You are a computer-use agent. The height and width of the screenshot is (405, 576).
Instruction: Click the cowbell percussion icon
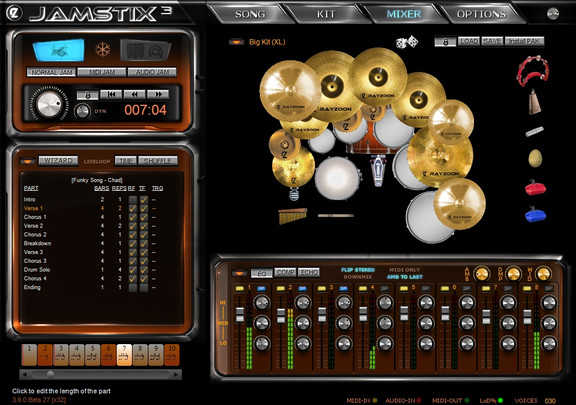click(535, 102)
